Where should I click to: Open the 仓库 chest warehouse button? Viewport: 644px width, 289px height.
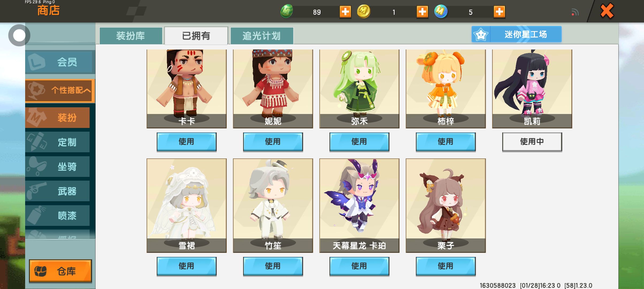[60, 271]
